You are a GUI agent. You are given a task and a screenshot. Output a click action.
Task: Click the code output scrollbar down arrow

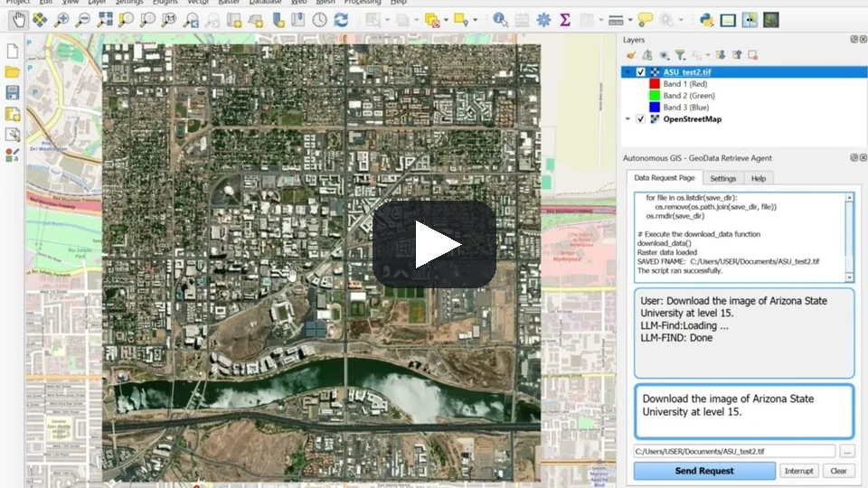[849, 277]
